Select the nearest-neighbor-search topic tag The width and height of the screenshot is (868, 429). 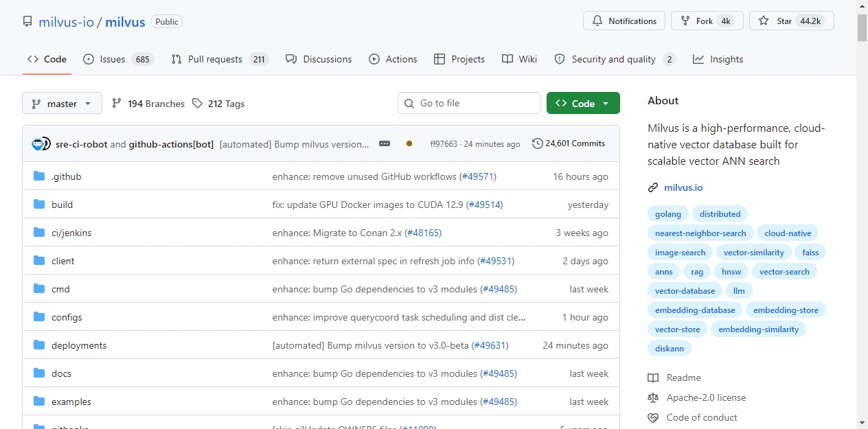pyautogui.click(x=700, y=233)
